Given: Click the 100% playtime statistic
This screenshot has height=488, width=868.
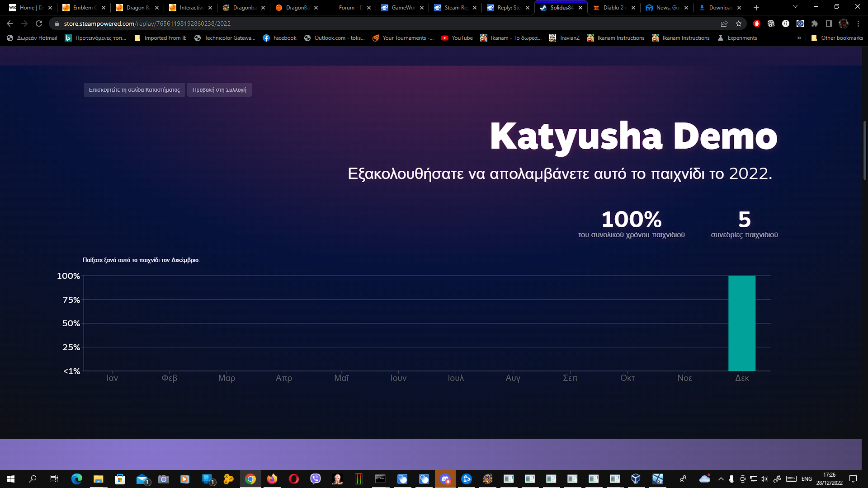Looking at the screenshot, I should point(631,224).
